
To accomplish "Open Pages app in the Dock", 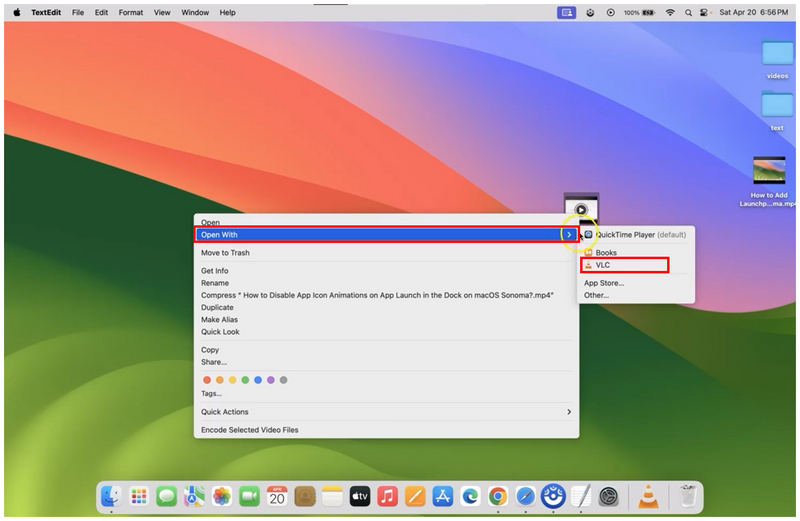I will (415, 496).
